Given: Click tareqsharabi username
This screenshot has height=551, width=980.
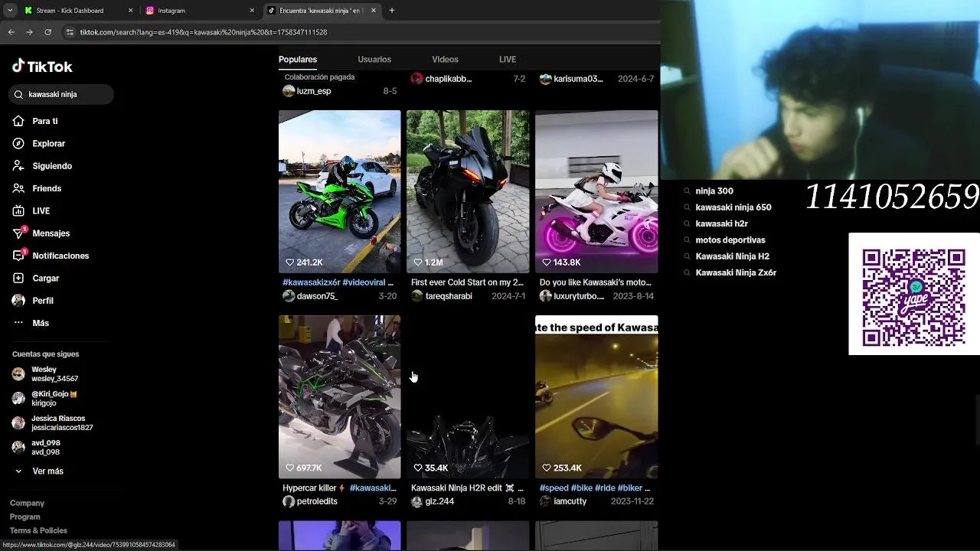Looking at the screenshot, I should pos(449,296).
